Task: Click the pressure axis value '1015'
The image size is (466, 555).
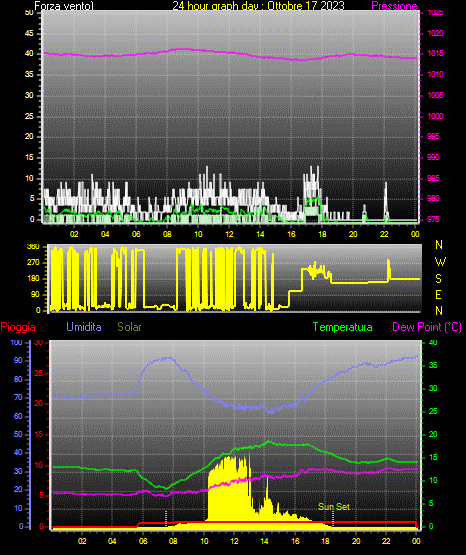Action: pos(435,53)
